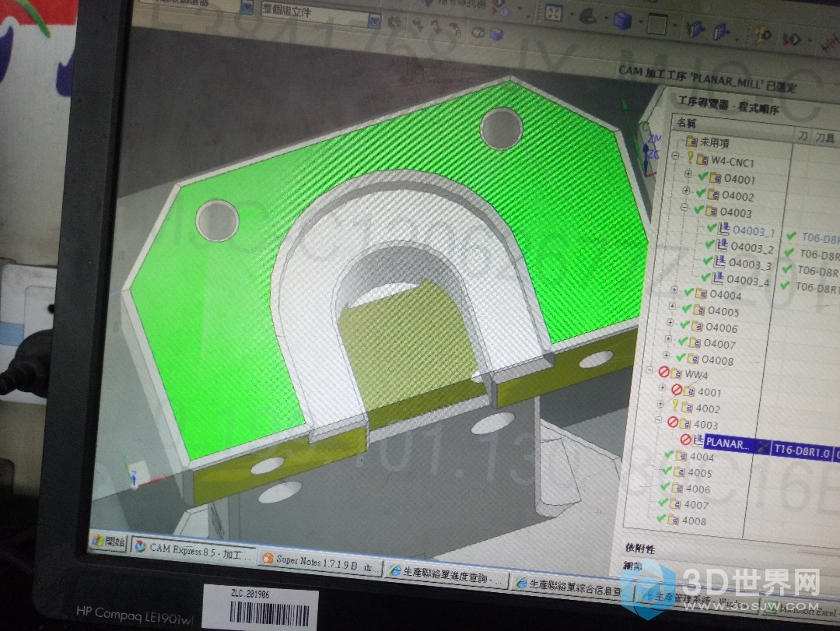Click the O4003_3 operation icon
This screenshot has width=840, height=631.
(x=719, y=262)
